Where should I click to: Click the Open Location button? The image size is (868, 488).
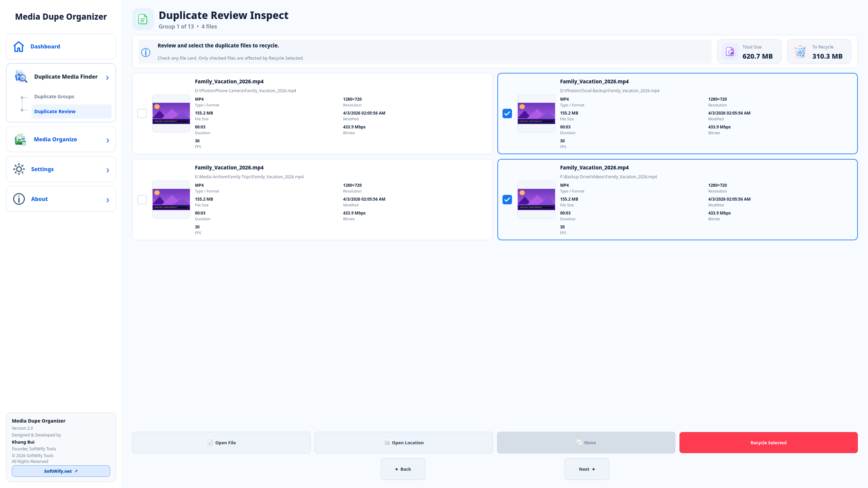point(403,443)
